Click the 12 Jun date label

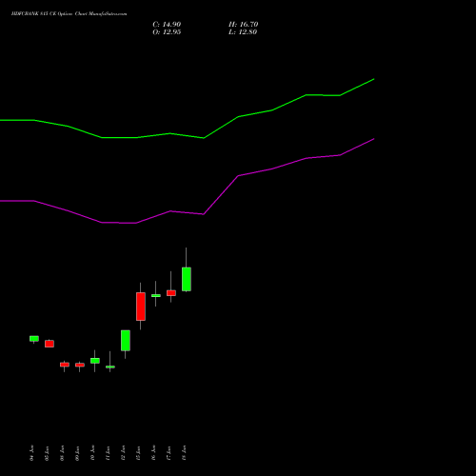(x=123, y=453)
